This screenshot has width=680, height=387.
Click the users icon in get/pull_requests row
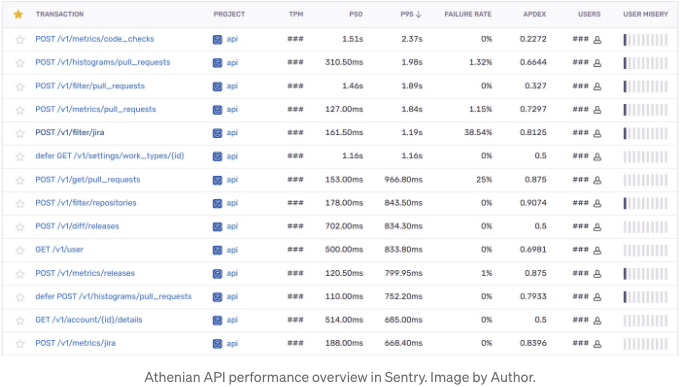597,180
